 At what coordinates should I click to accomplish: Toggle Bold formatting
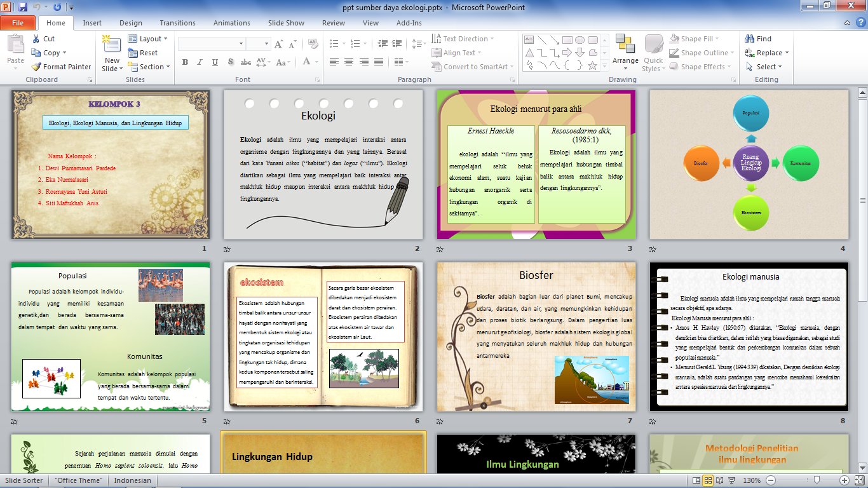(x=185, y=62)
